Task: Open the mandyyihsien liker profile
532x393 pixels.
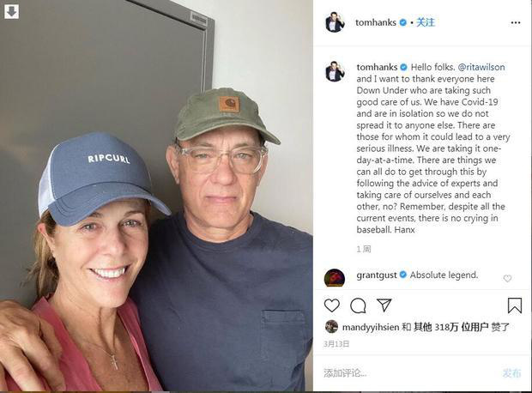Action: tap(371, 327)
